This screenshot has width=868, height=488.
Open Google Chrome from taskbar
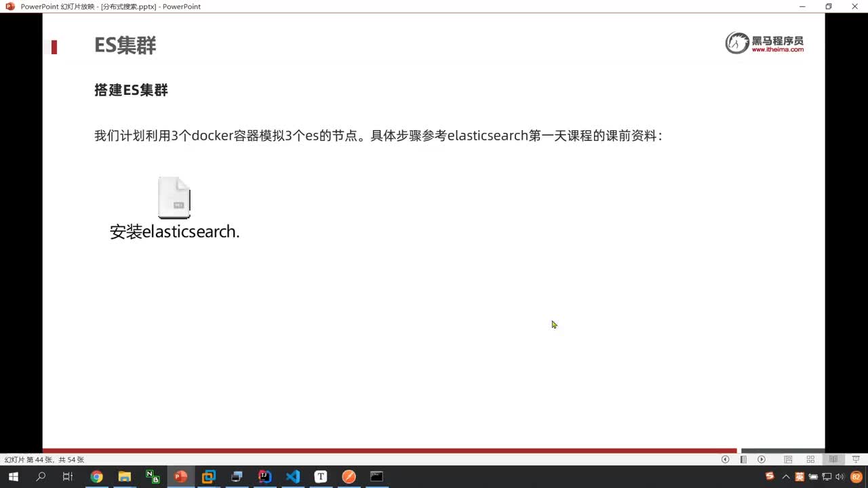click(96, 476)
